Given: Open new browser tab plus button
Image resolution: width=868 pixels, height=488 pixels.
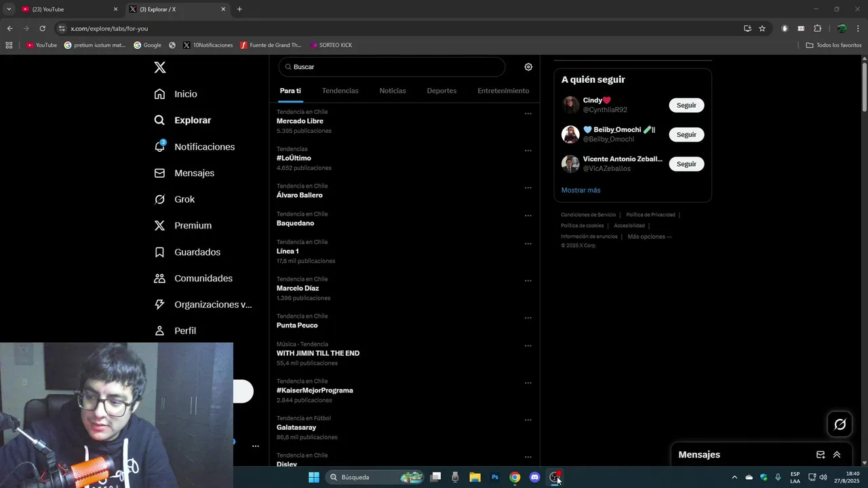Looking at the screenshot, I should click(239, 9).
